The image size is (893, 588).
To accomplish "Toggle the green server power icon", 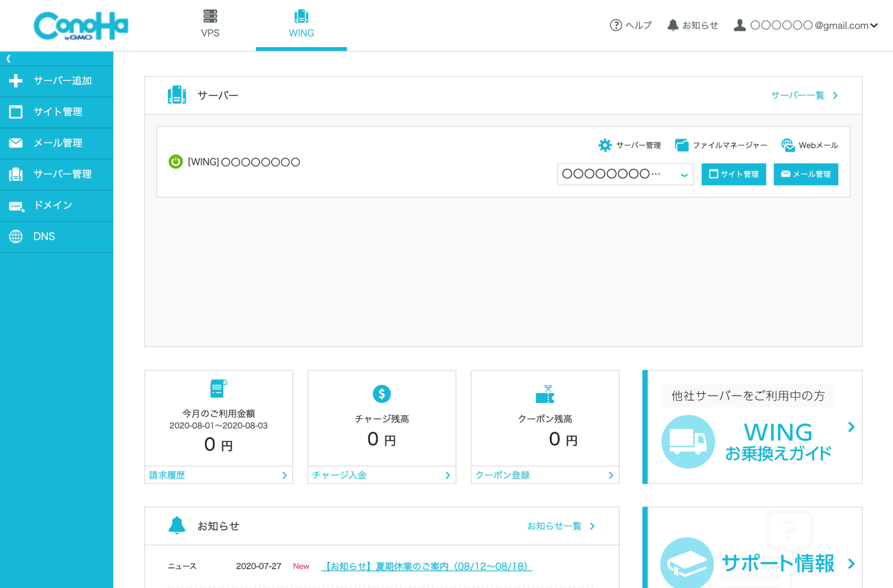I will coord(175,162).
